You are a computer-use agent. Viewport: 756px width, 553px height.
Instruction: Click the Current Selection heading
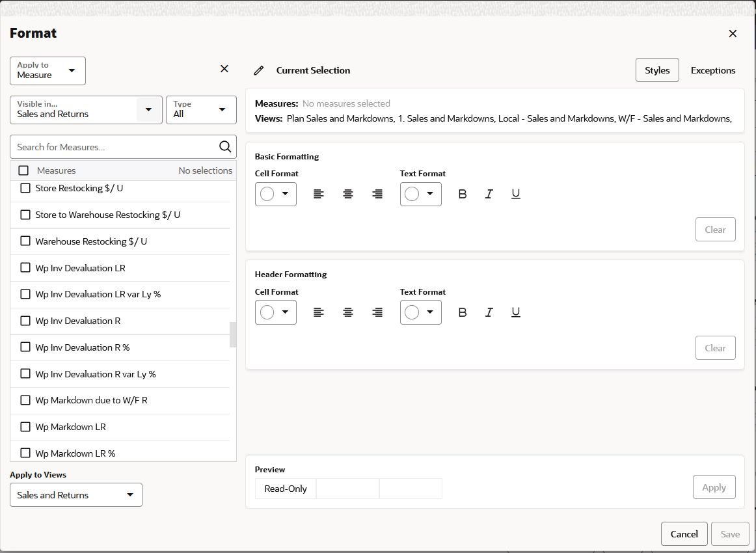click(314, 70)
